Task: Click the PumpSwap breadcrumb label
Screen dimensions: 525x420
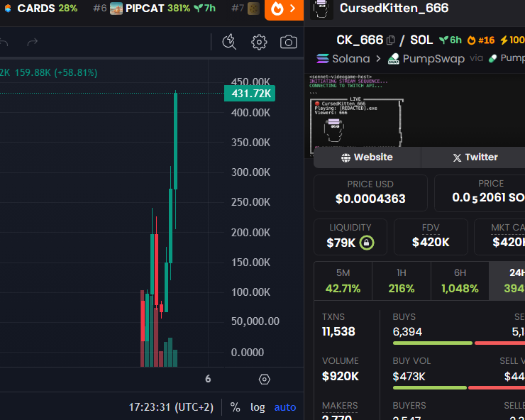Action: click(x=433, y=59)
